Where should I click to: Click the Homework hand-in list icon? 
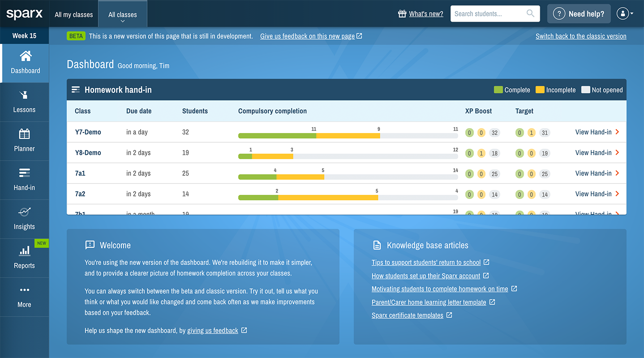coord(76,90)
